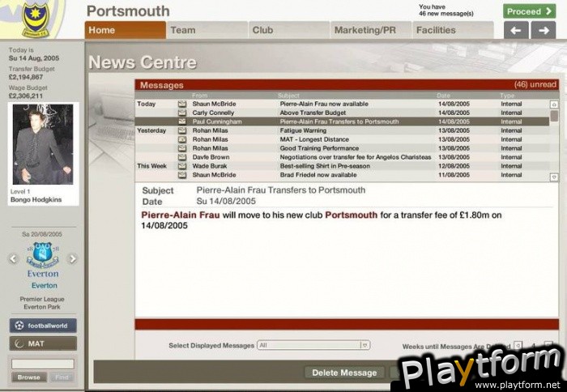Decrease weeks until messages are deleted
This screenshot has width=567, height=392.
click(x=518, y=346)
